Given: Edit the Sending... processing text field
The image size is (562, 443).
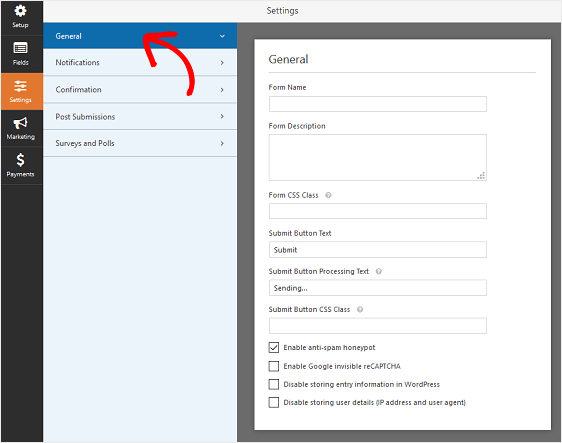Looking at the screenshot, I should click(x=378, y=288).
